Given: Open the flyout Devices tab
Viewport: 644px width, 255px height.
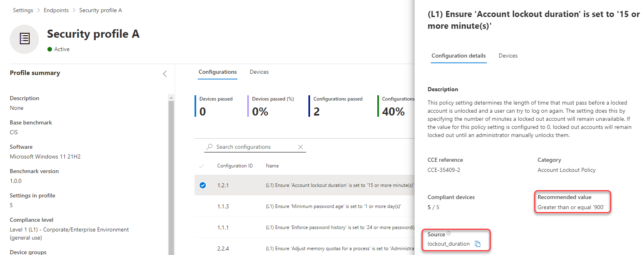Looking at the screenshot, I should coord(508,56).
